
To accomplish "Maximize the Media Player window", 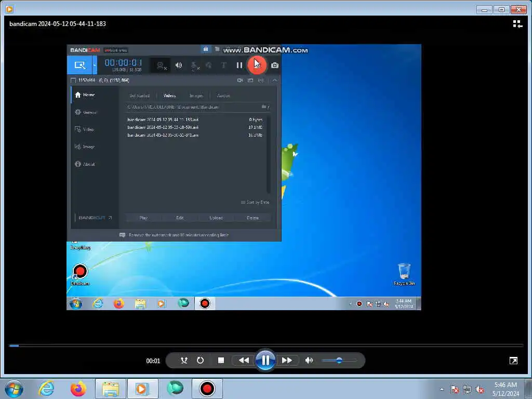I will [x=501, y=9].
